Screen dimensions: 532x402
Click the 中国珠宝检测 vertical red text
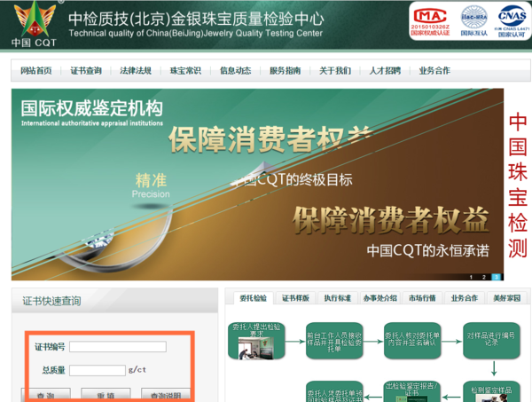pyautogui.click(x=518, y=185)
